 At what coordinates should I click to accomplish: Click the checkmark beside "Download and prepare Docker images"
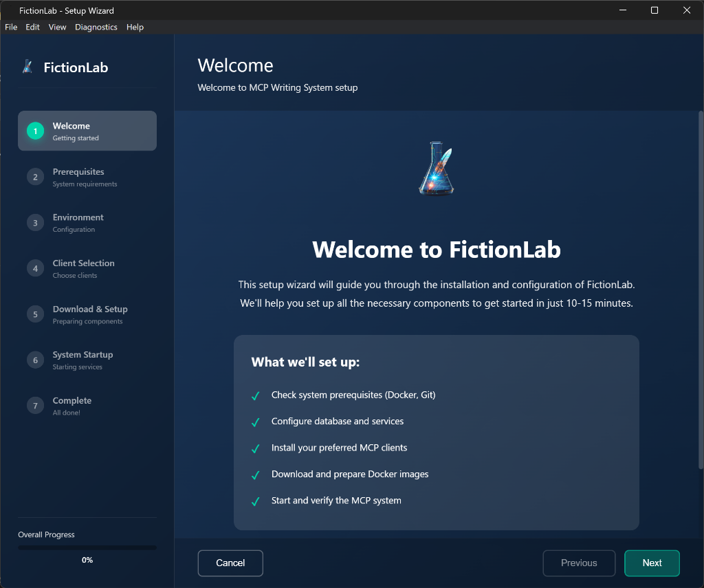[255, 474]
